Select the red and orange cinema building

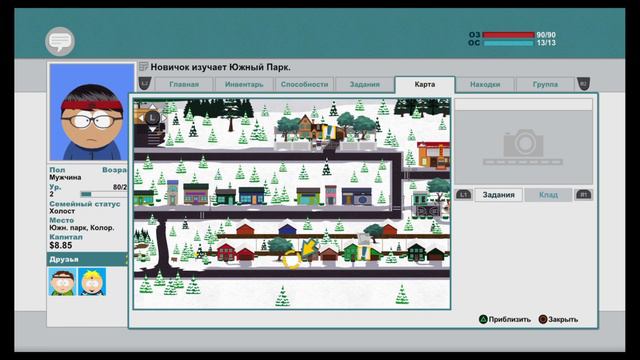point(433,156)
